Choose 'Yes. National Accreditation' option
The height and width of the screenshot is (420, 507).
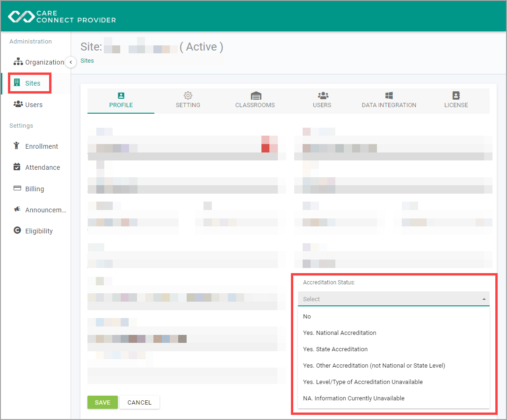point(393,333)
